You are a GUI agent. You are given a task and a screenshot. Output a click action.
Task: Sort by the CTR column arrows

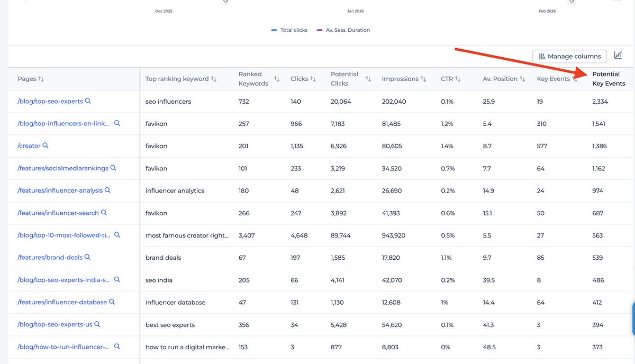458,79
